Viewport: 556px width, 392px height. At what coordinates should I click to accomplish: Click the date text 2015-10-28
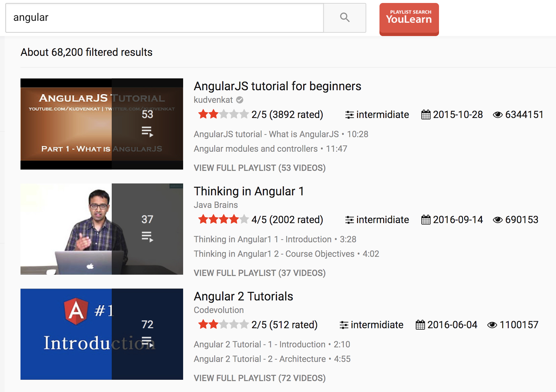tap(458, 114)
